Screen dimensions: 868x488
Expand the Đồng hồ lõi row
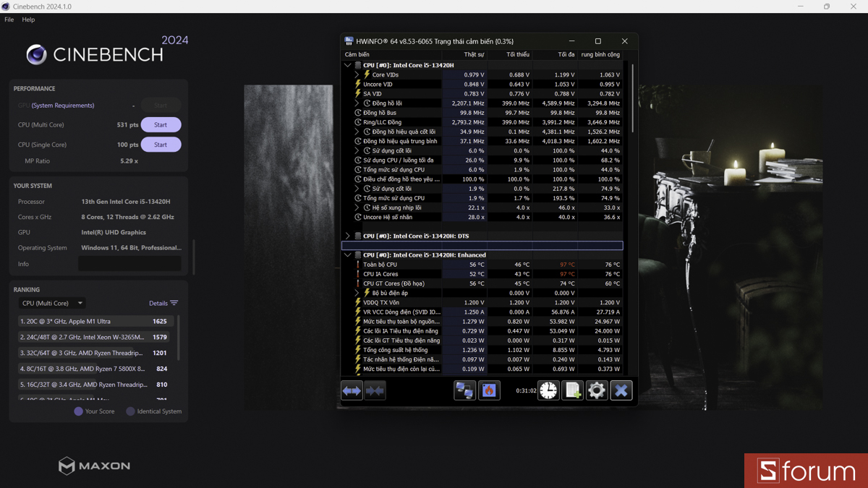pos(357,103)
